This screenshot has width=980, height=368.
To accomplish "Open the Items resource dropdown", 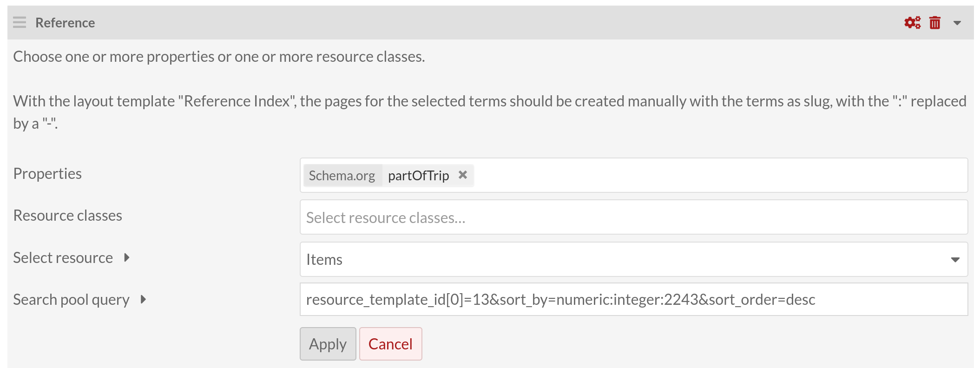I will point(633,259).
